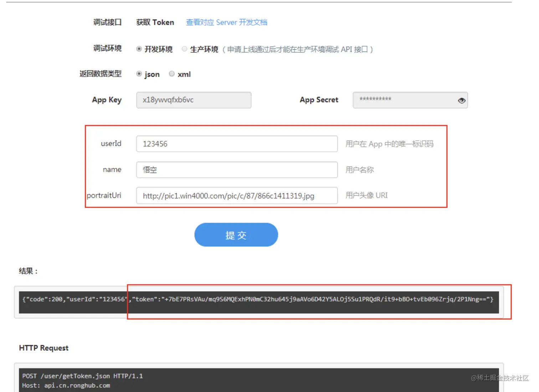Open the 查看对应 Server 开发文档 link
Viewport: 539px width, 392px height.
click(226, 22)
